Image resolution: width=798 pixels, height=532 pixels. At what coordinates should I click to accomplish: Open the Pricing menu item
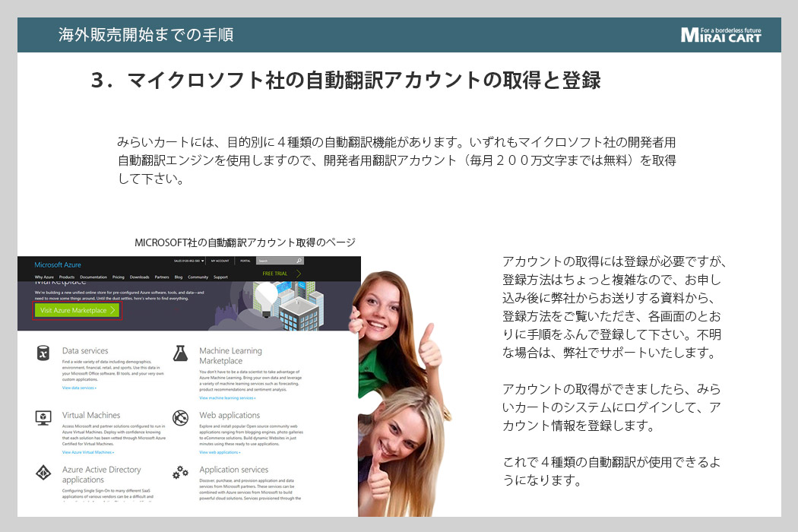pos(118,277)
